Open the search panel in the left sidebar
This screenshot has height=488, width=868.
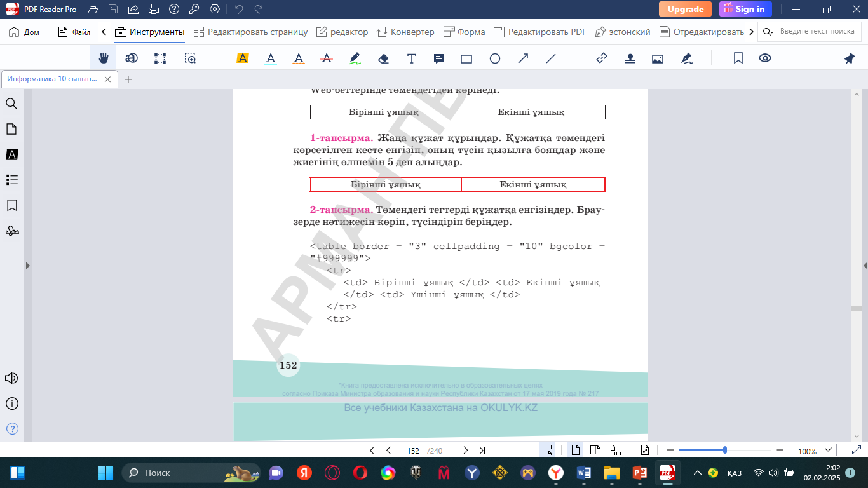(x=11, y=104)
